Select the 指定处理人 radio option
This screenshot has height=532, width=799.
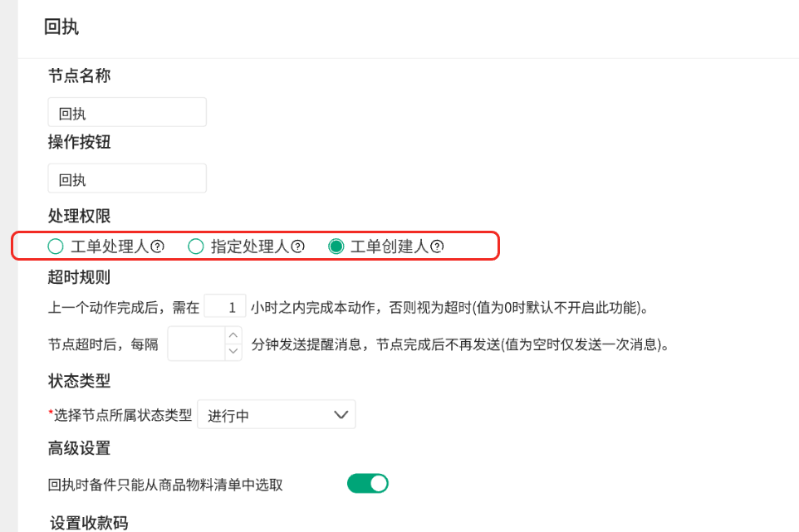click(196, 246)
